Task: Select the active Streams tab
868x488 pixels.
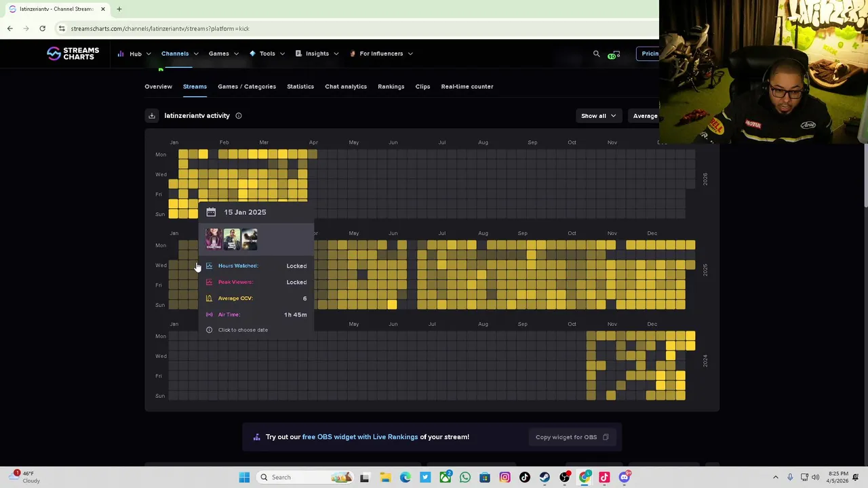Action: tap(195, 87)
